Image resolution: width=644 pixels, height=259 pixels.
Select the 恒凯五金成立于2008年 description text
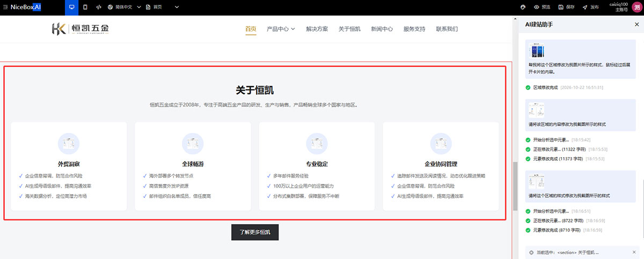255,105
